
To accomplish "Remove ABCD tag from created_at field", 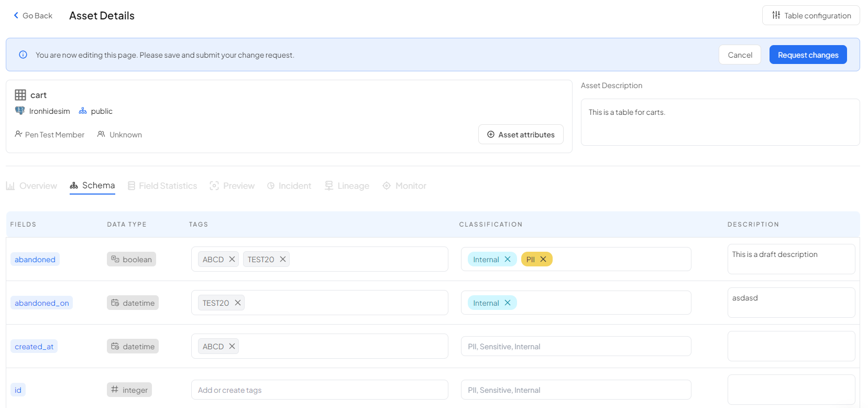I will tap(232, 346).
